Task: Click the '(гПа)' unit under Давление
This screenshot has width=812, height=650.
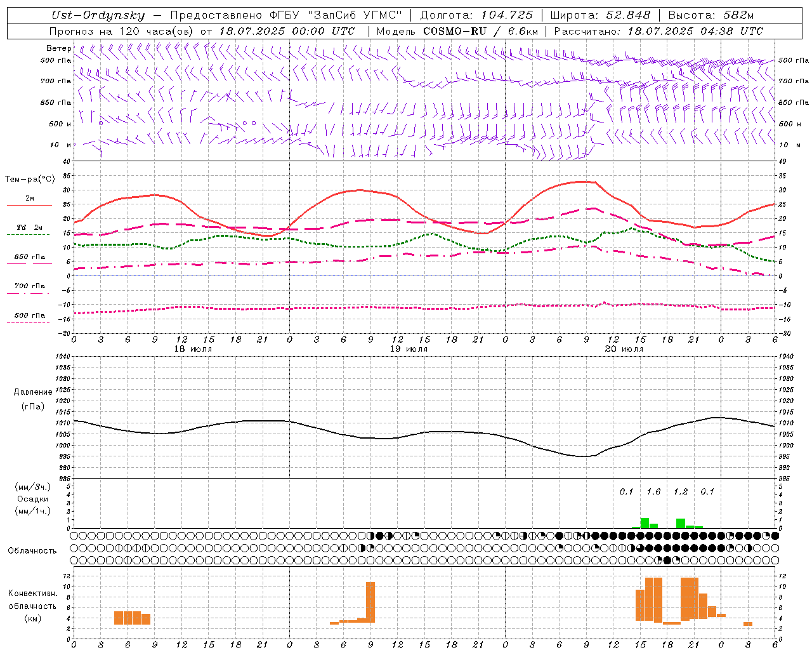Action: (33, 406)
